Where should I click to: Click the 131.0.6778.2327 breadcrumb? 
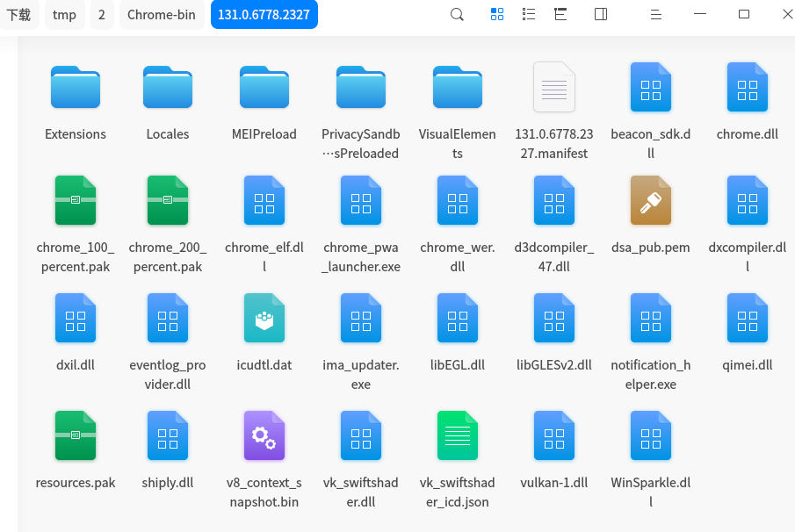(264, 15)
